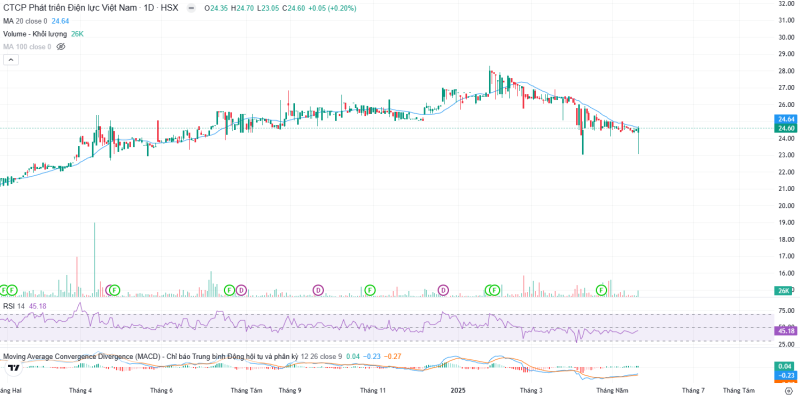Click the Tháng 6 date on the time axis

point(161,390)
